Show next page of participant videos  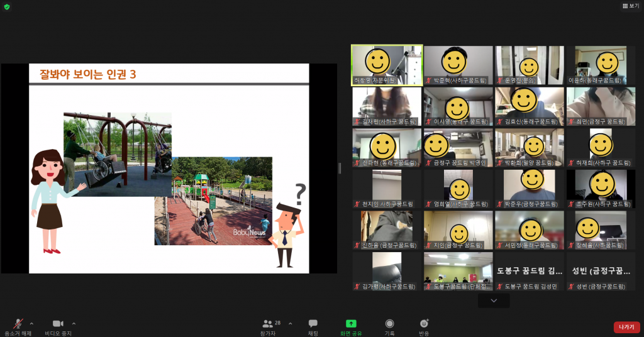click(x=494, y=301)
